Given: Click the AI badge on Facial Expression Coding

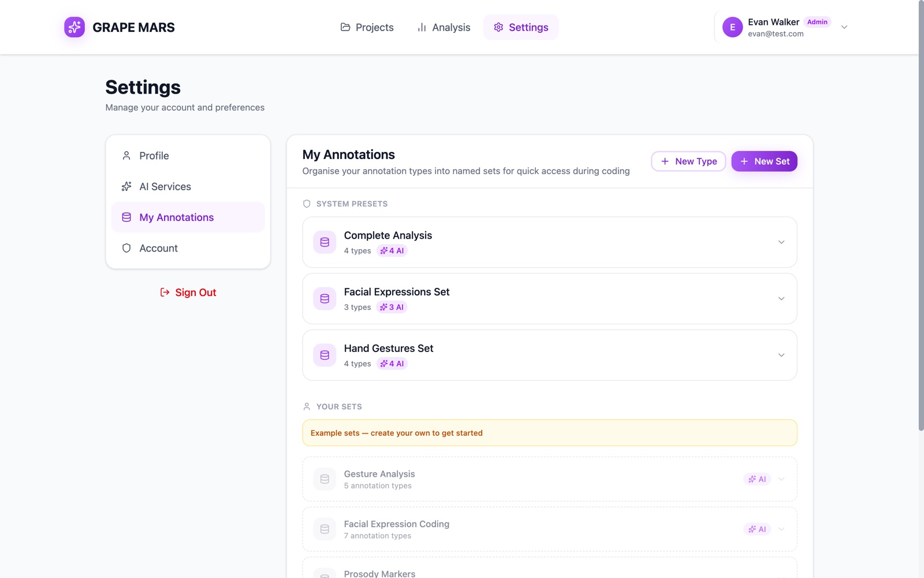Looking at the screenshot, I should 757,529.
